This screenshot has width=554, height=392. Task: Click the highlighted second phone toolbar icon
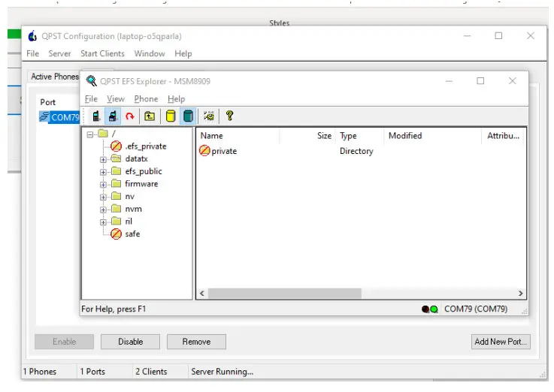click(112, 116)
